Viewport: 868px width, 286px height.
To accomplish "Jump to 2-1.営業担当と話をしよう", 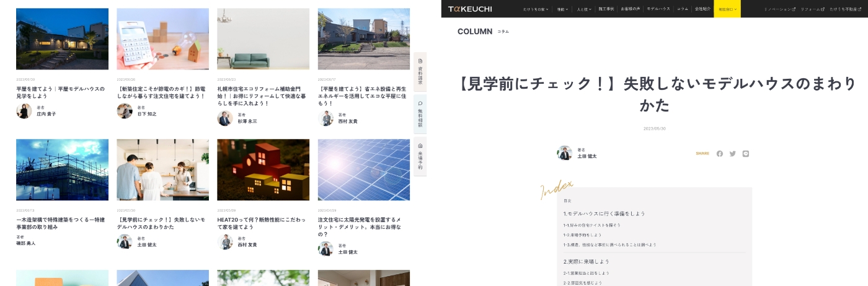I will 587,273.
